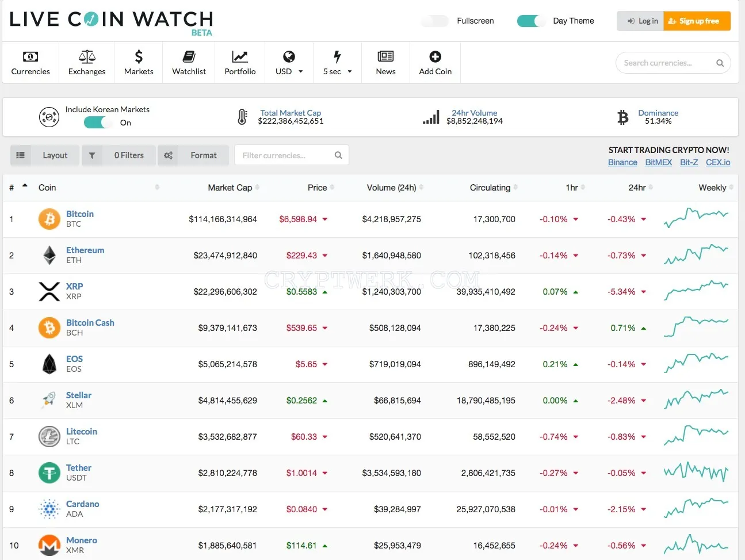The width and height of the screenshot is (745, 560).
Task: Open the Binance trading link
Action: coord(622,162)
